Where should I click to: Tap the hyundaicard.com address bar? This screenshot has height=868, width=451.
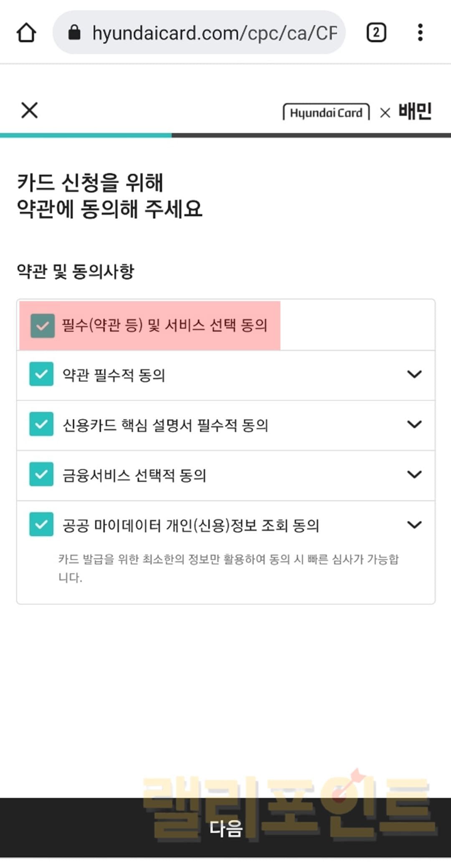coord(214,33)
